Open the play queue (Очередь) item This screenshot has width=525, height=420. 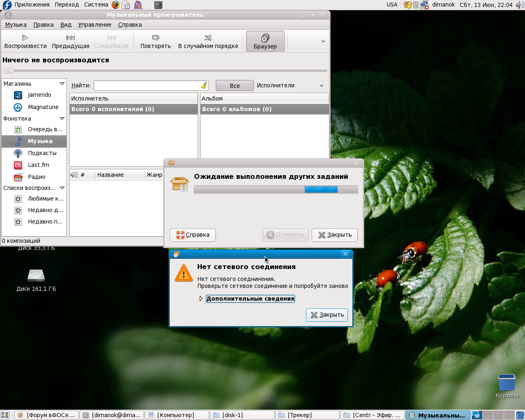coord(45,129)
